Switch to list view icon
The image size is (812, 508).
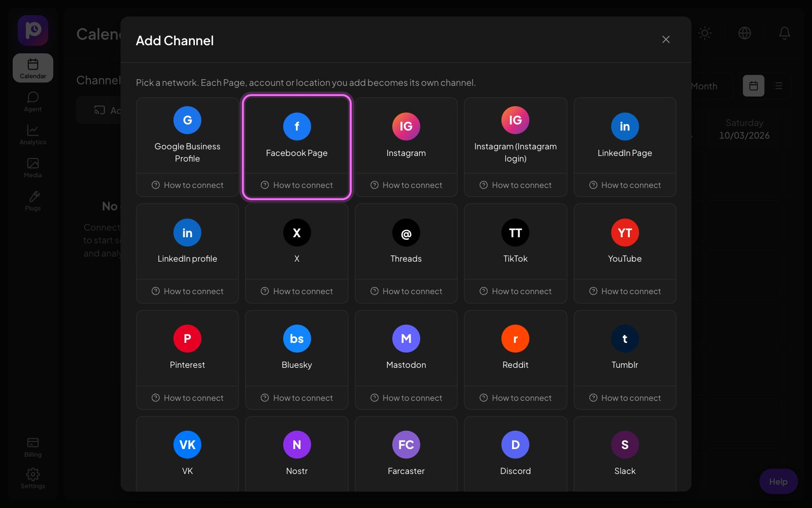(779, 86)
